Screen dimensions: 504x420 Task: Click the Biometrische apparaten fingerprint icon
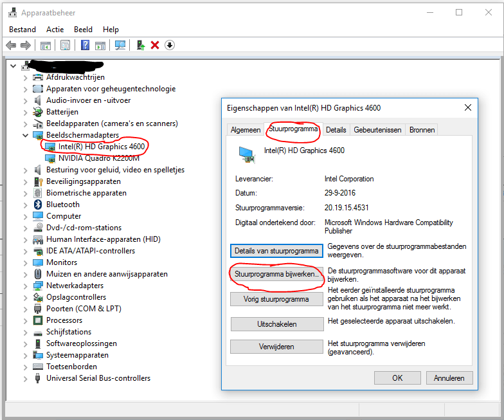[38, 193]
